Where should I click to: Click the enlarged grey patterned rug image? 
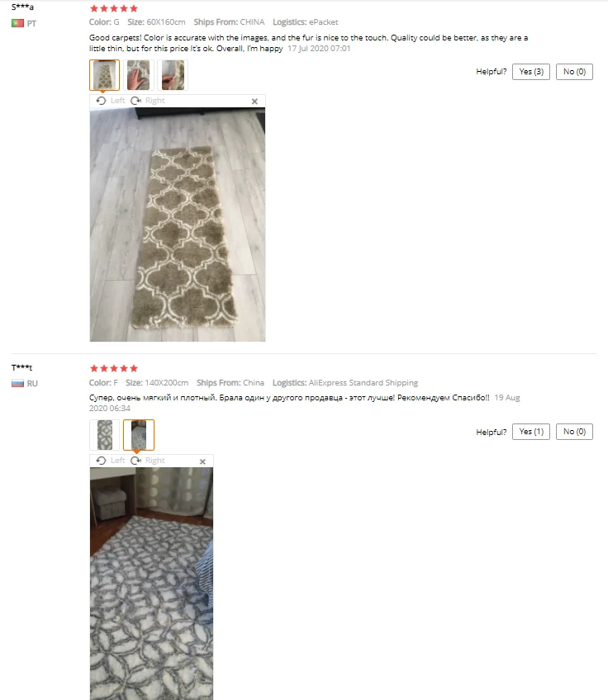[151, 584]
